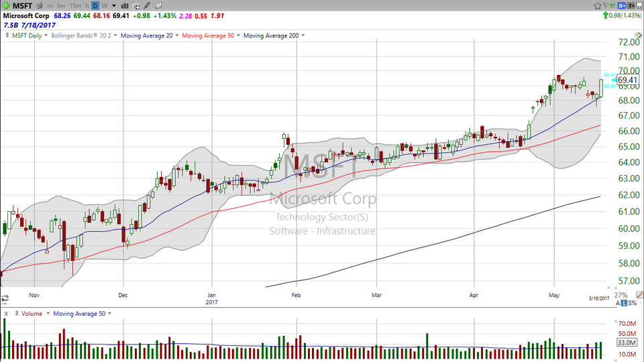This screenshot has height=362, width=644.
Task: Click the left triangle atop volume scale
Action: pyautogui.click(x=615, y=321)
